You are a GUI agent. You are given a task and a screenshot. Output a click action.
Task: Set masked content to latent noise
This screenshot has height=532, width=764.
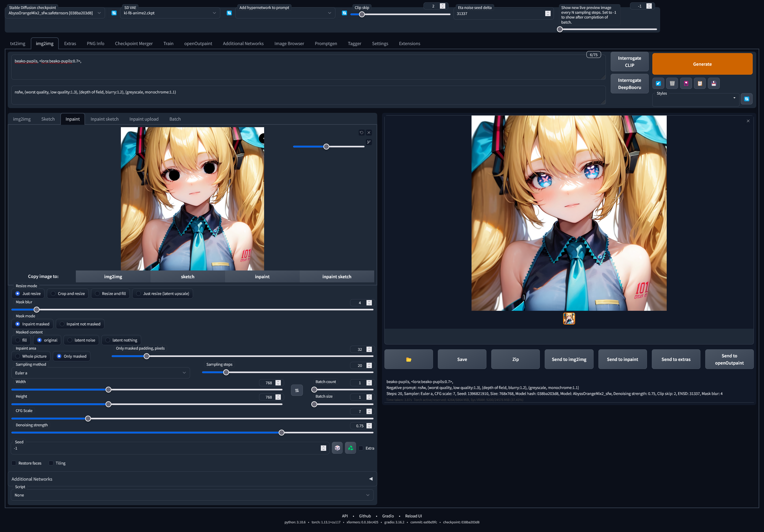click(81, 340)
